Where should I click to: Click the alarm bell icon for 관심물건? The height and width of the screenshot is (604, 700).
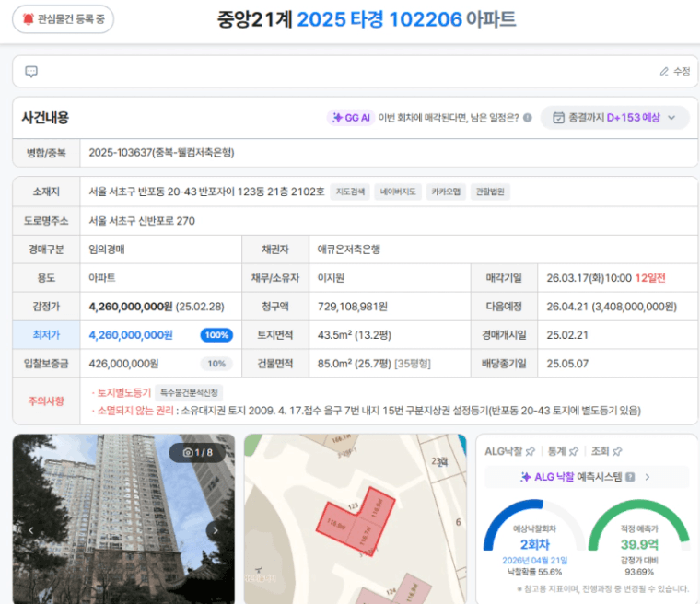click(28, 18)
